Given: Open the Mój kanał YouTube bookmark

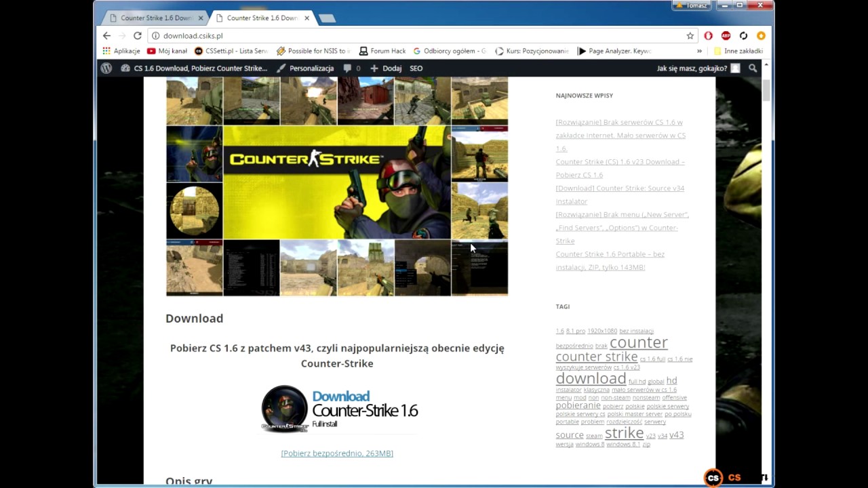Looking at the screenshot, I should [167, 51].
